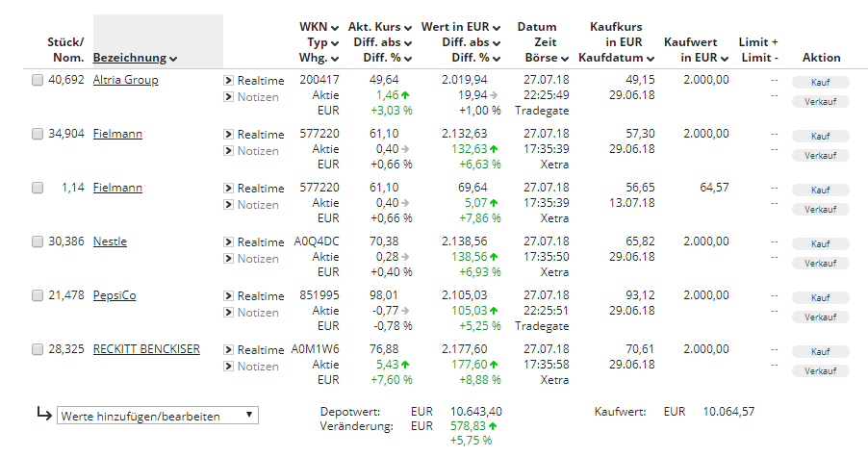Image resolution: width=868 pixels, height=457 pixels.
Task: Click the Veränderung value 578,83
Action: coord(469,426)
